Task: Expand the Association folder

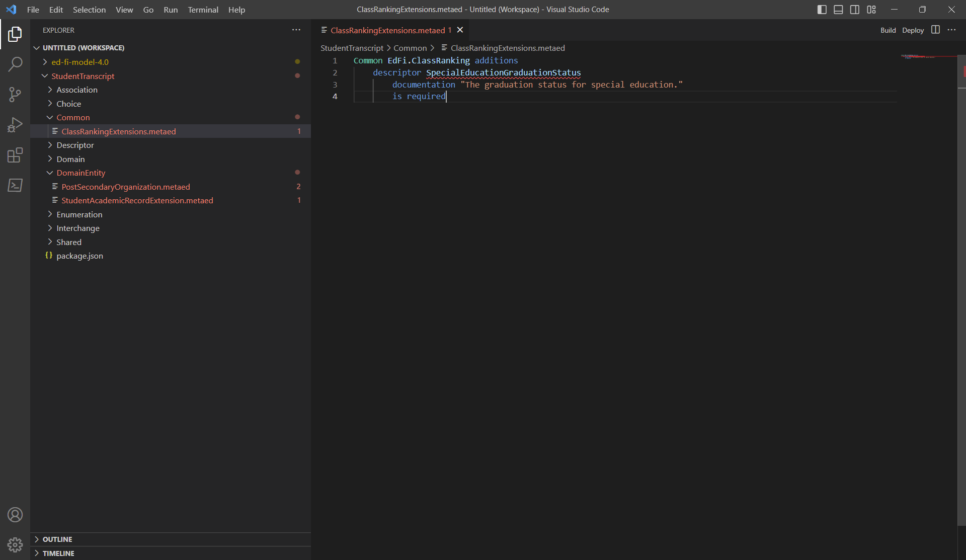Action: [x=50, y=90]
